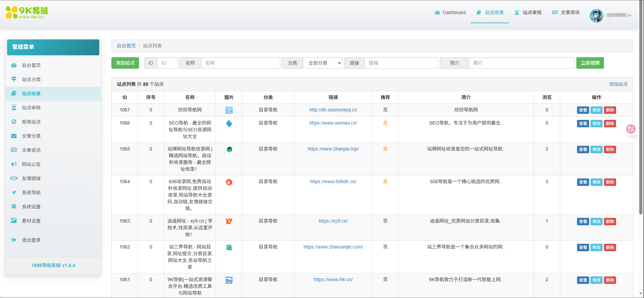Click the 站点审核 hourglass sidebar icon
This screenshot has height=298, width=644.
tap(14, 108)
